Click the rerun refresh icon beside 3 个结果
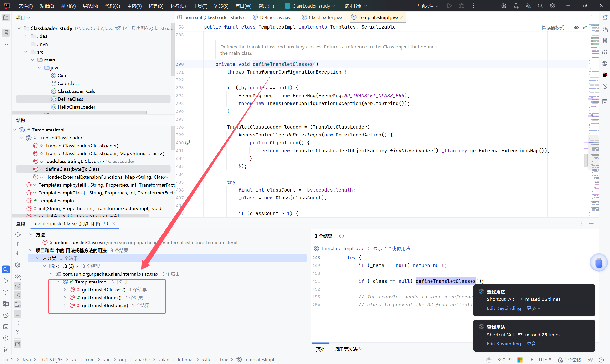The height and width of the screenshot is (364, 610). coord(342,236)
